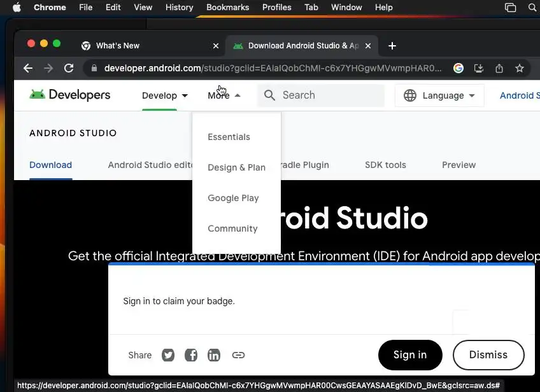This screenshot has height=392, width=540.
Task: Click the Android Developers logo
Action: tap(70, 95)
